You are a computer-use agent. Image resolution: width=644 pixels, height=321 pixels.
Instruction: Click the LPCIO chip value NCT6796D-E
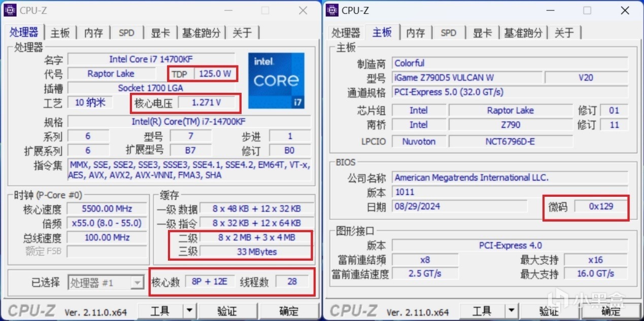[x=511, y=141]
